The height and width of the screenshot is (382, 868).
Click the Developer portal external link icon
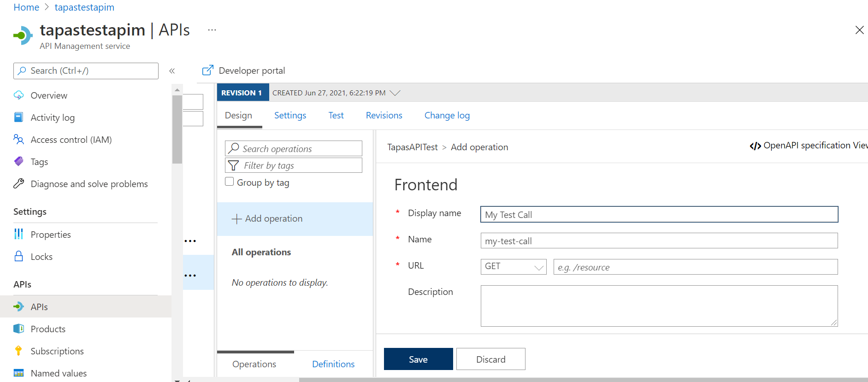(x=208, y=70)
